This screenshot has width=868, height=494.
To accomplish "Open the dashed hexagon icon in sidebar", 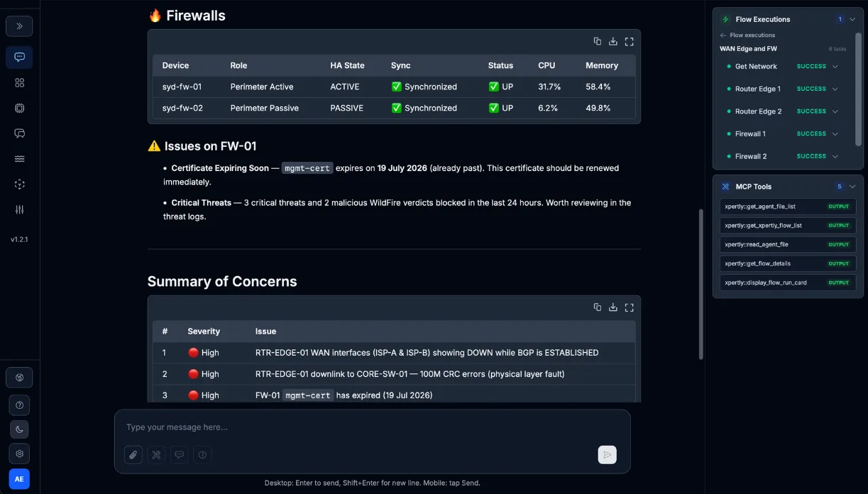I will point(19,185).
